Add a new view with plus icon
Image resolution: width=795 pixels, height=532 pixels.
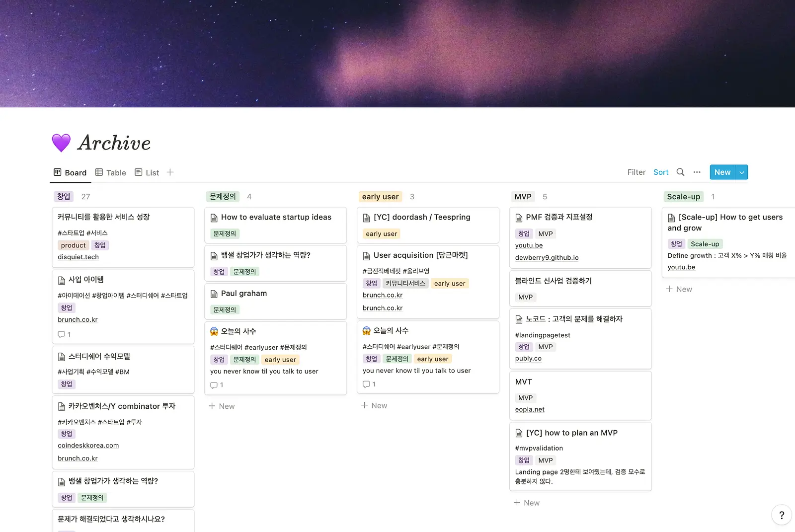pyautogui.click(x=170, y=172)
